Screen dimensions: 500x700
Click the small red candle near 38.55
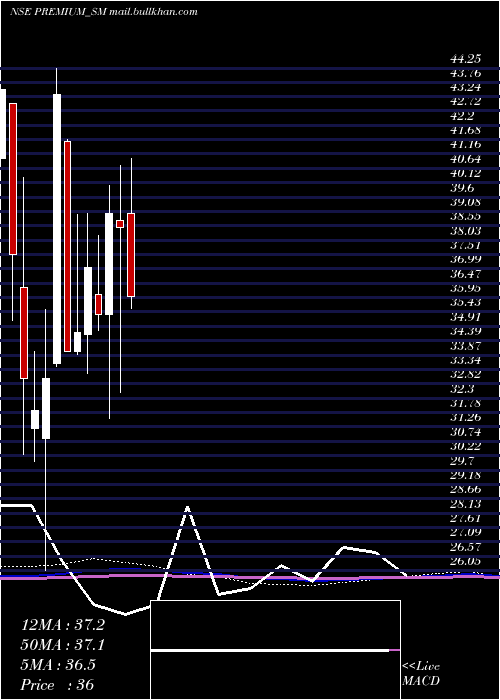(120, 224)
